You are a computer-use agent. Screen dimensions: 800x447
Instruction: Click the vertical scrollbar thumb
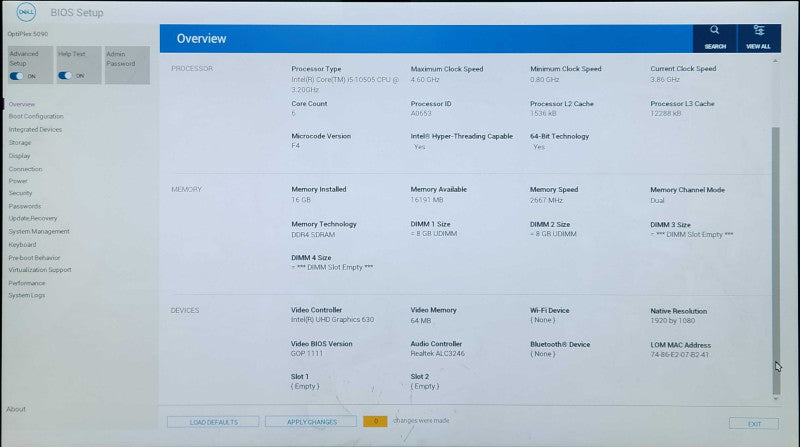(x=776, y=260)
